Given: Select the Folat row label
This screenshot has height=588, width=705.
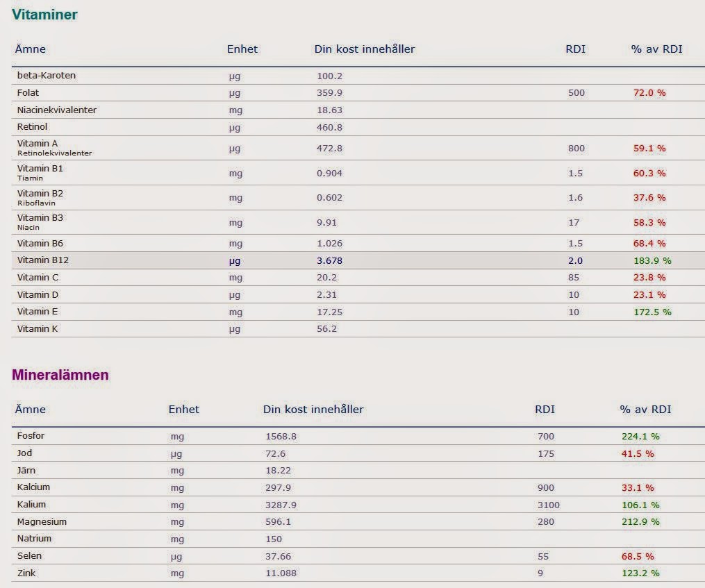Looking at the screenshot, I should click(28, 92).
